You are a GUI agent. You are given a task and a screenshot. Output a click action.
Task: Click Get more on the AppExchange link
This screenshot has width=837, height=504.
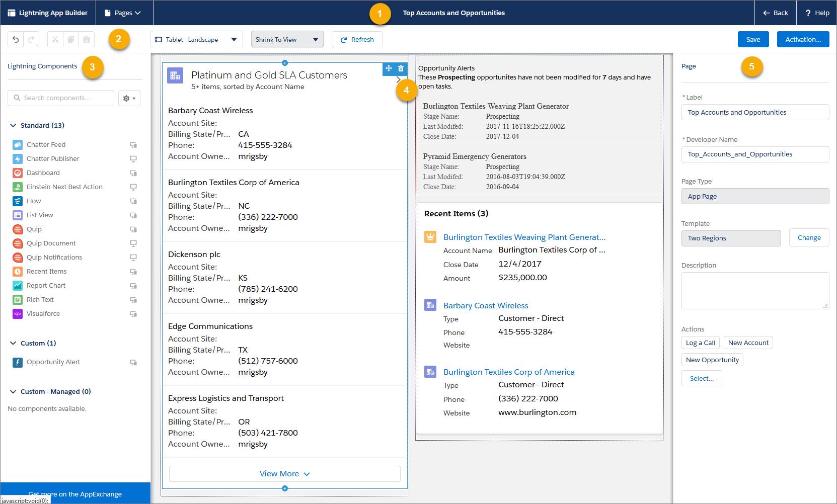pos(75,494)
